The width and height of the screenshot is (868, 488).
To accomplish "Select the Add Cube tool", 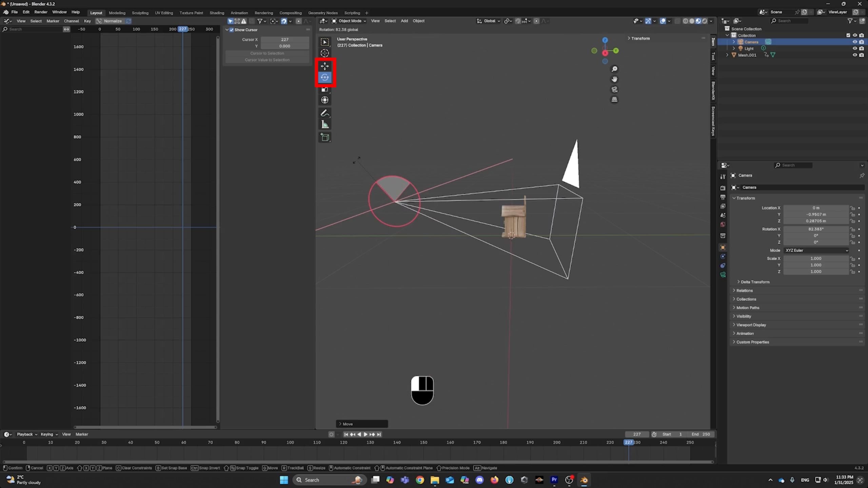I will pyautogui.click(x=324, y=137).
